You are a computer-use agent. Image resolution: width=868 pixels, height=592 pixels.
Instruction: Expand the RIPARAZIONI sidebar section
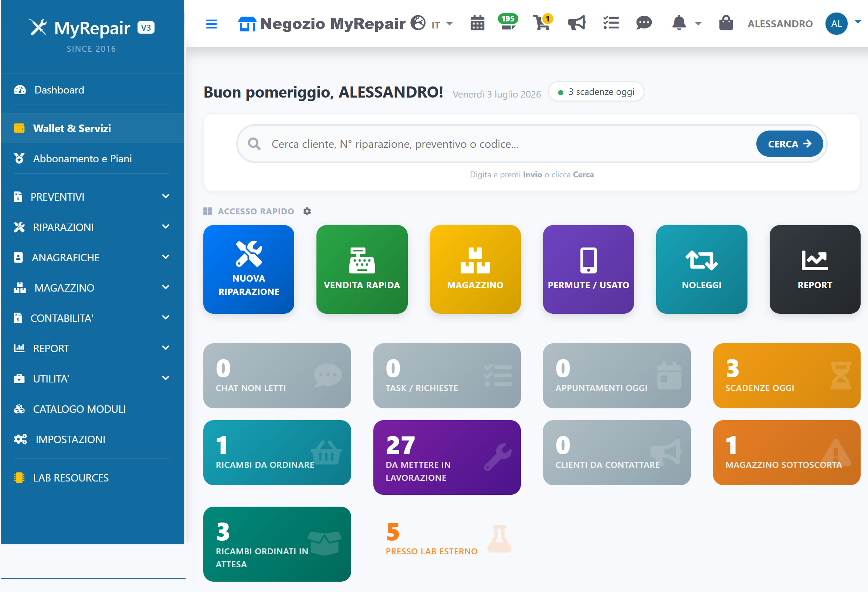[x=92, y=227]
